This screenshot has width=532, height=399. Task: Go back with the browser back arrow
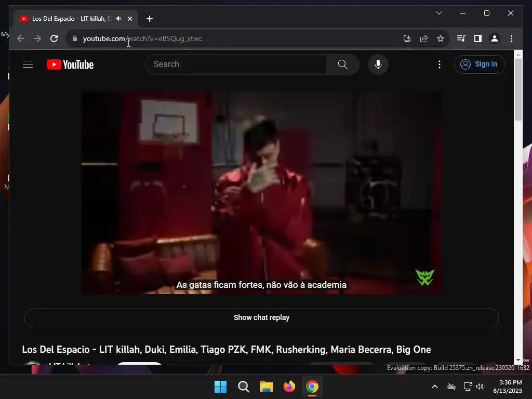[21, 38]
